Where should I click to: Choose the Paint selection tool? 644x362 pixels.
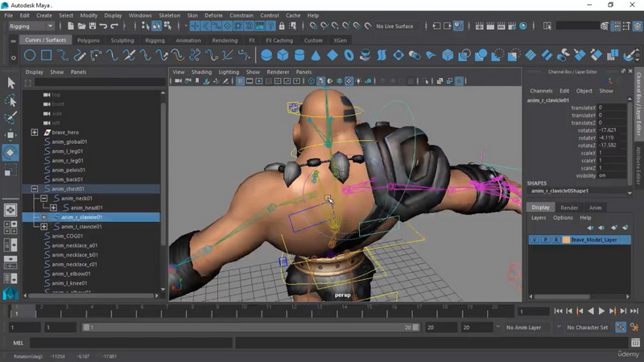pyautogui.click(x=10, y=117)
